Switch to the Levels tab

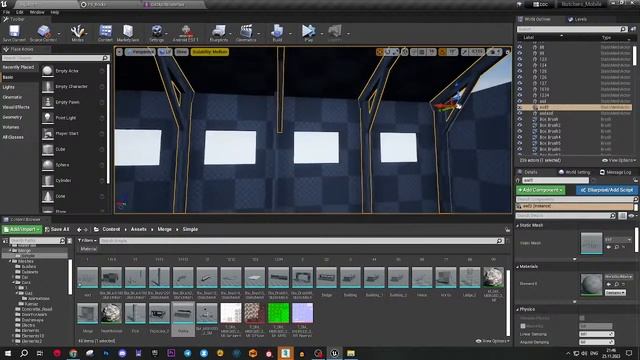pos(578,19)
